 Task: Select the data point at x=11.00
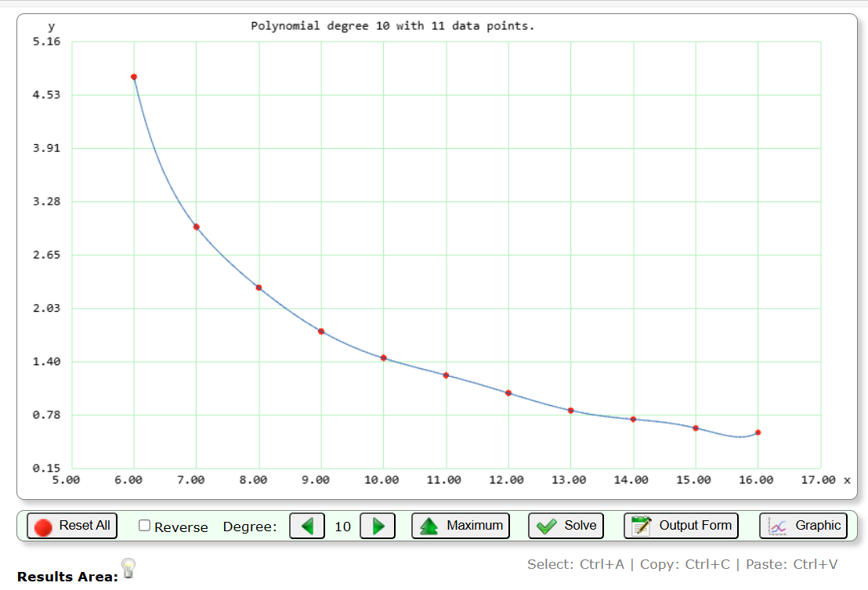446,375
